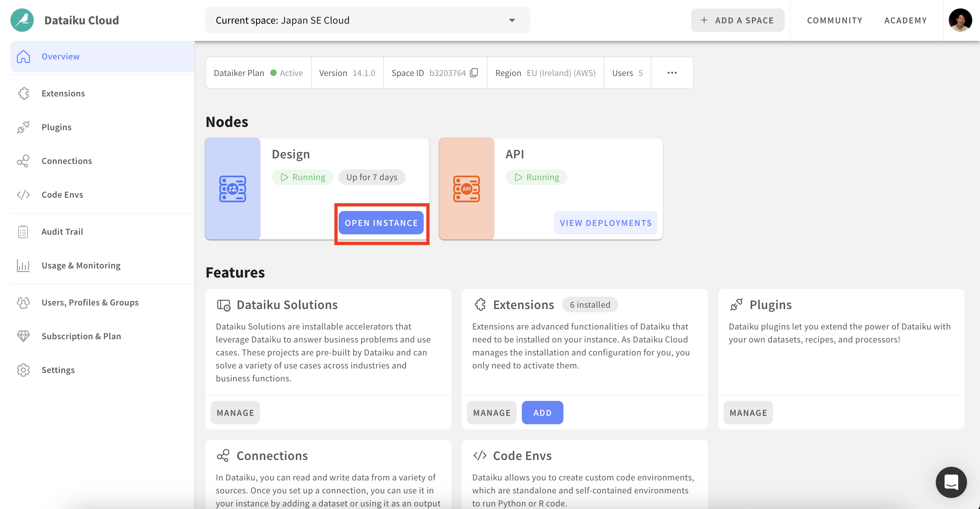Click the orange API node icon
The height and width of the screenshot is (509, 980).
point(466,189)
